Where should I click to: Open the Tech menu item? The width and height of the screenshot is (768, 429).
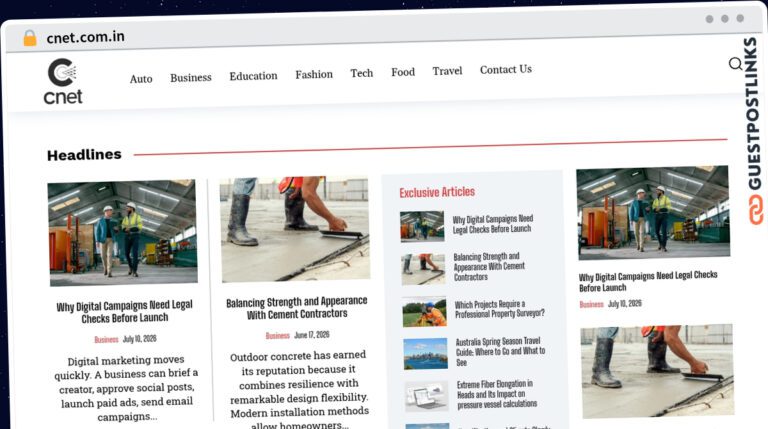click(x=361, y=73)
